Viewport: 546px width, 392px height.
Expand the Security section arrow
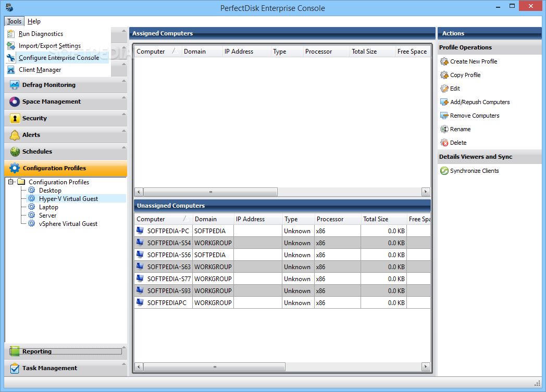point(123,114)
